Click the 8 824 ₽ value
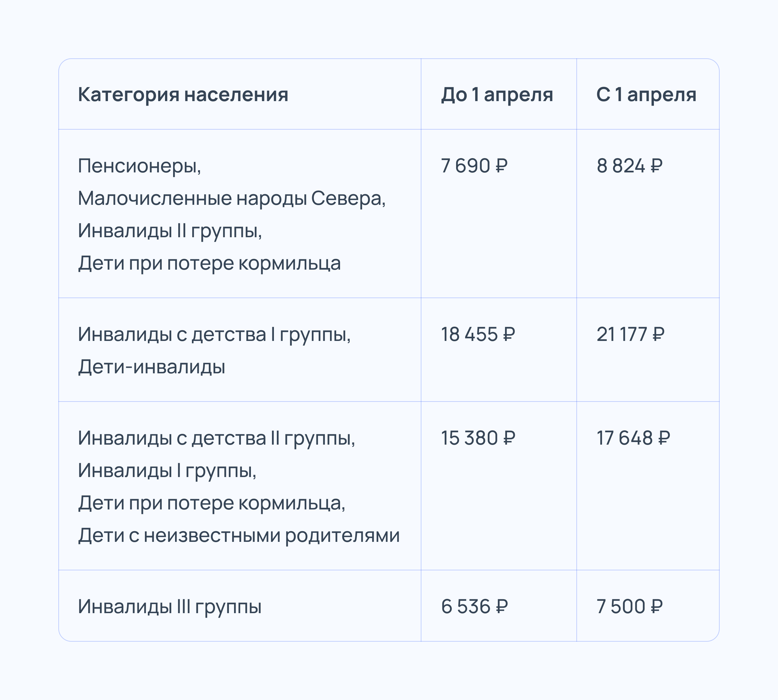778x700 pixels. (x=630, y=166)
